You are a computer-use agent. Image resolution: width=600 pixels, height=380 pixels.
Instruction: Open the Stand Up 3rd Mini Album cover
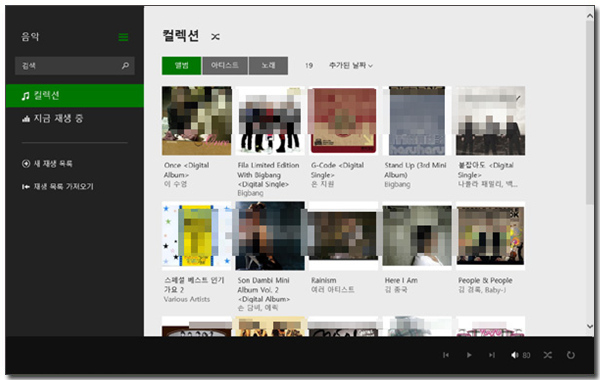pyautogui.click(x=417, y=121)
